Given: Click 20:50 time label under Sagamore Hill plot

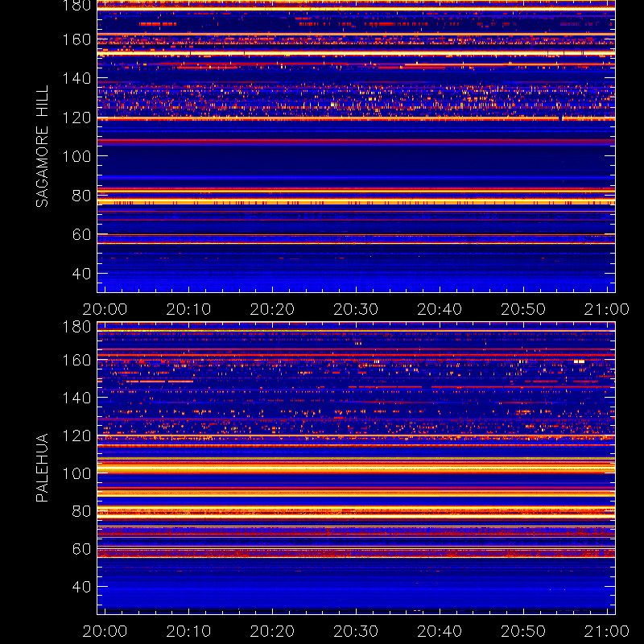Looking at the screenshot, I should pyautogui.click(x=523, y=309).
